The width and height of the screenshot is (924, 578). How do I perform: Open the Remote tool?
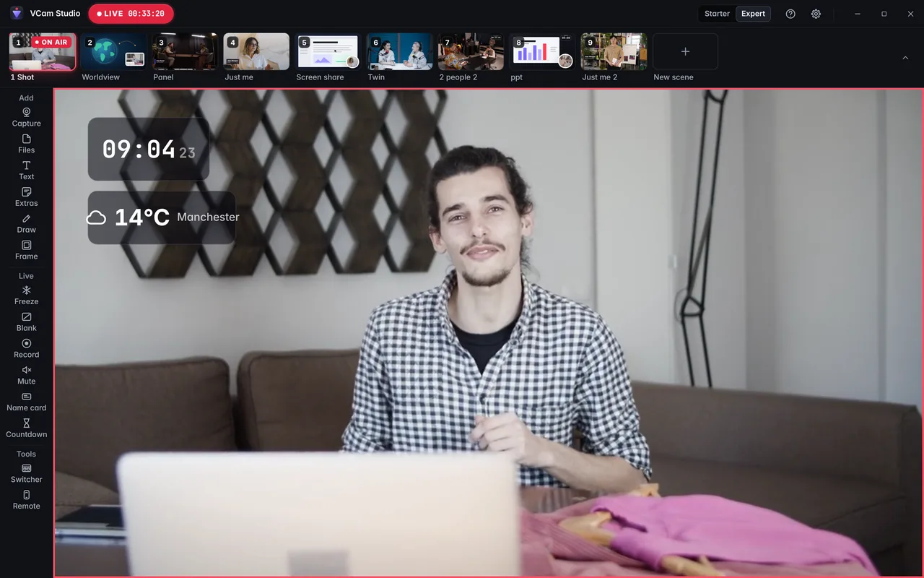26,501
